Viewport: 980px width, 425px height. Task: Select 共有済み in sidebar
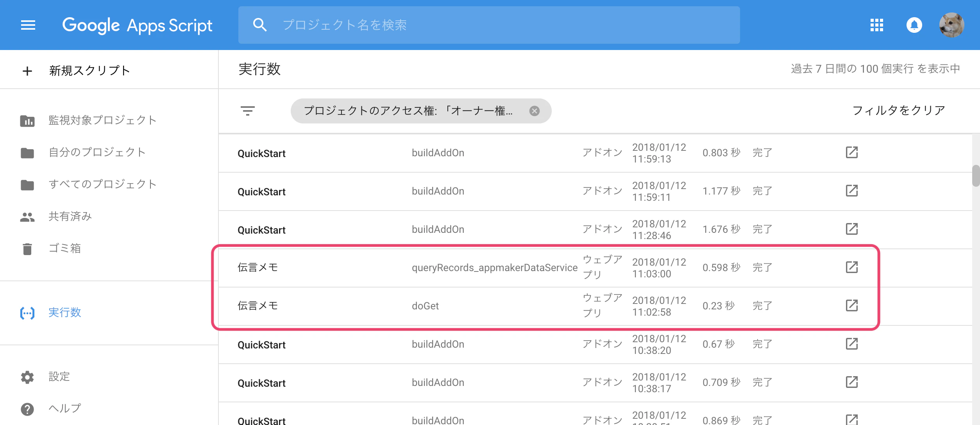point(70,216)
